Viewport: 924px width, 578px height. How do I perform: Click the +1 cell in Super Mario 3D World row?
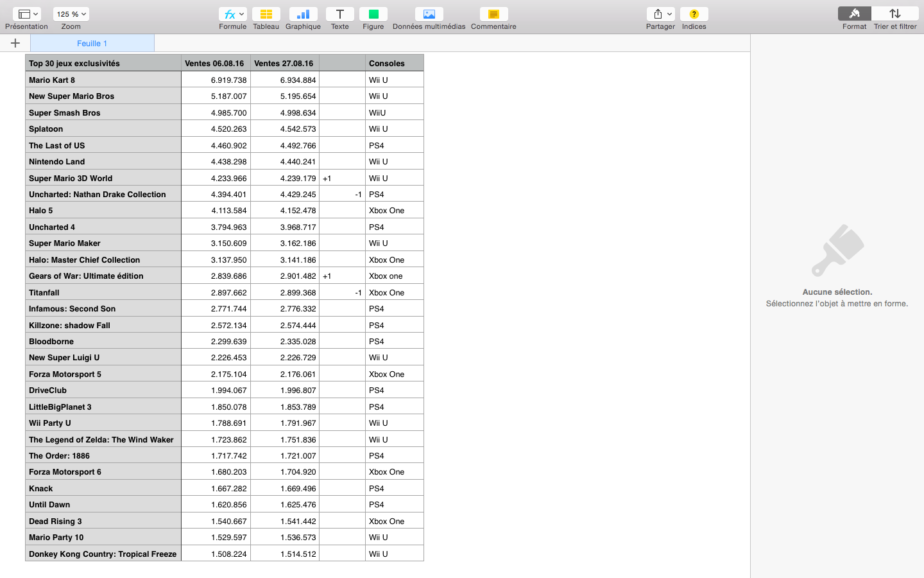[342, 178]
